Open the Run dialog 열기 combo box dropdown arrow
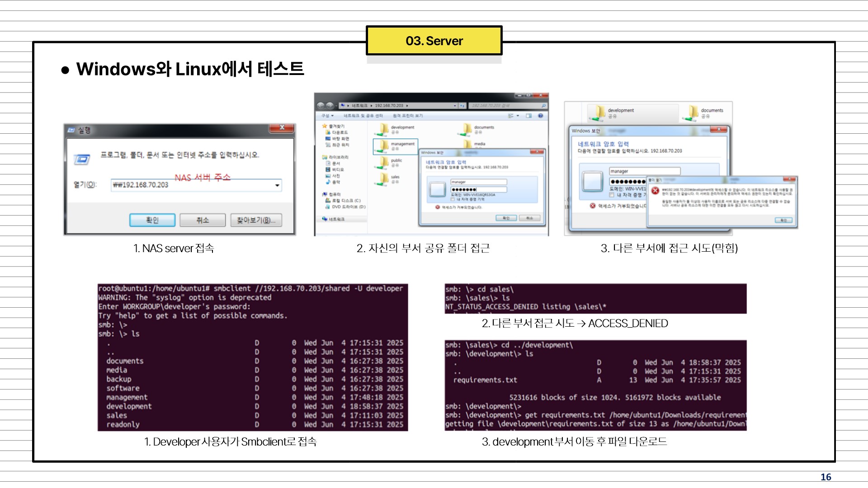Viewport: 868px width, 488px height. point(277,185)
